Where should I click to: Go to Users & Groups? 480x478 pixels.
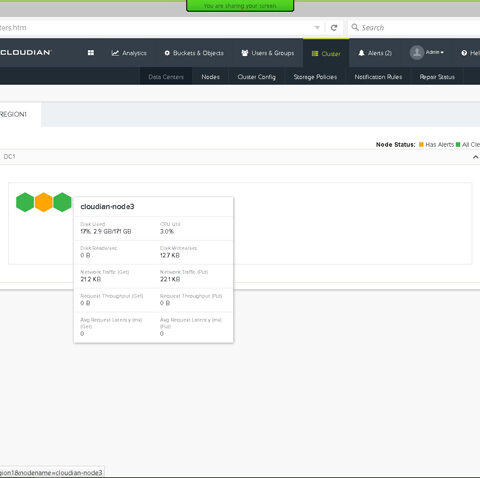[x=268, y=53]
